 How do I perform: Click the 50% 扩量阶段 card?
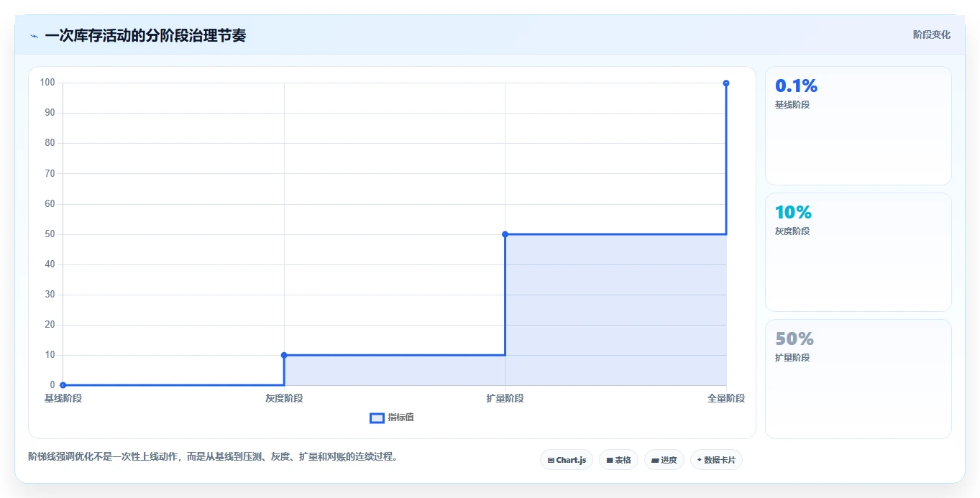pos(858,379)
